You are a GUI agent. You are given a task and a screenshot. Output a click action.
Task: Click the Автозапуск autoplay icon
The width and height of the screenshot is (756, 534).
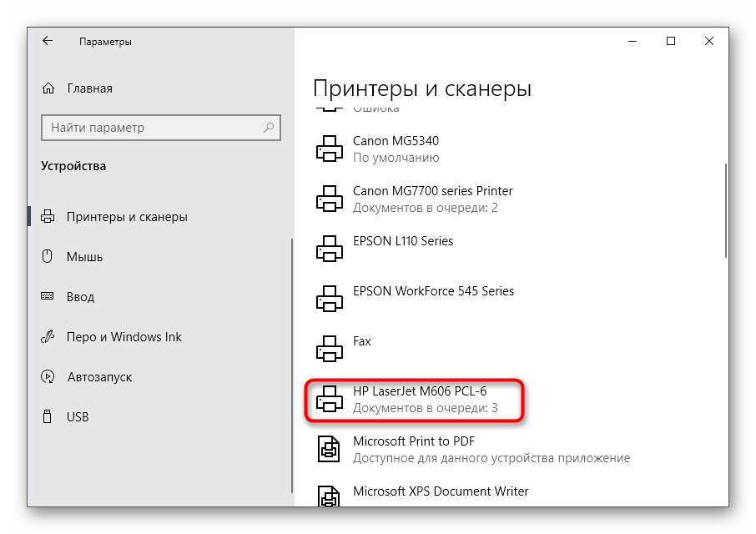(48, 376)
